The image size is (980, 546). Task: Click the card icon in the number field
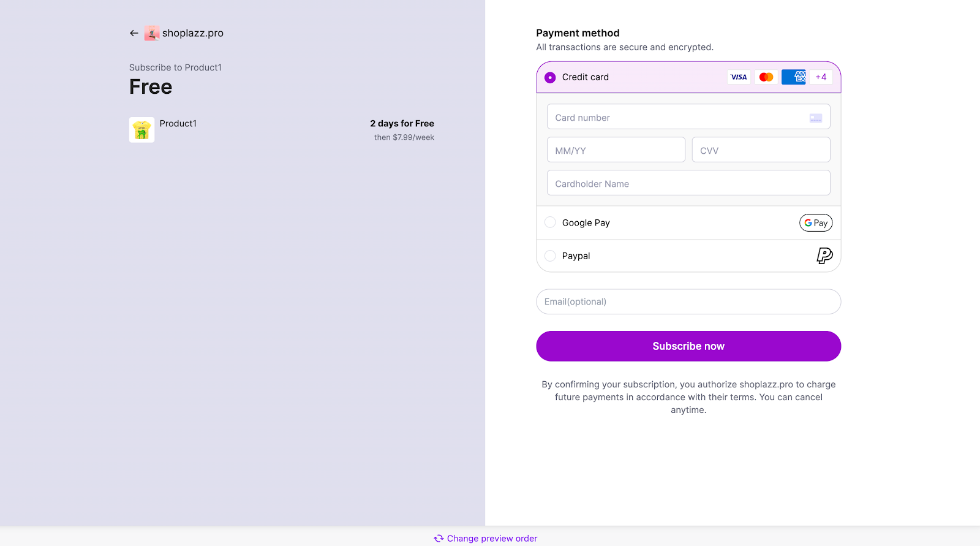pyautogui.click(x=816, y=118)
